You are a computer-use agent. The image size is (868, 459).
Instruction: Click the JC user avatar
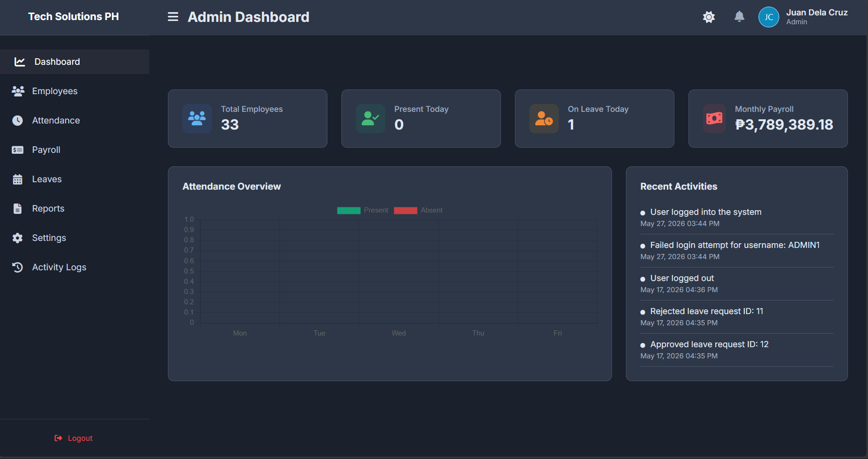point(769,17)
